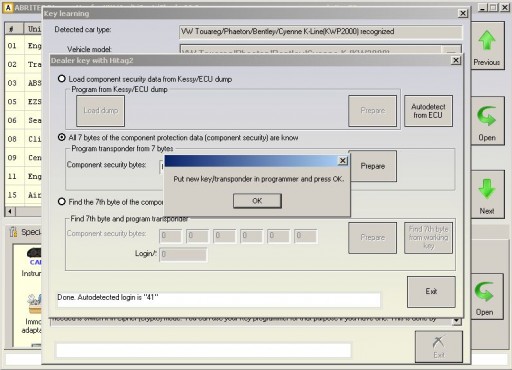Close the transponder prompt dialog
Screen dimensions: 512x370
[x=342, y=161]
